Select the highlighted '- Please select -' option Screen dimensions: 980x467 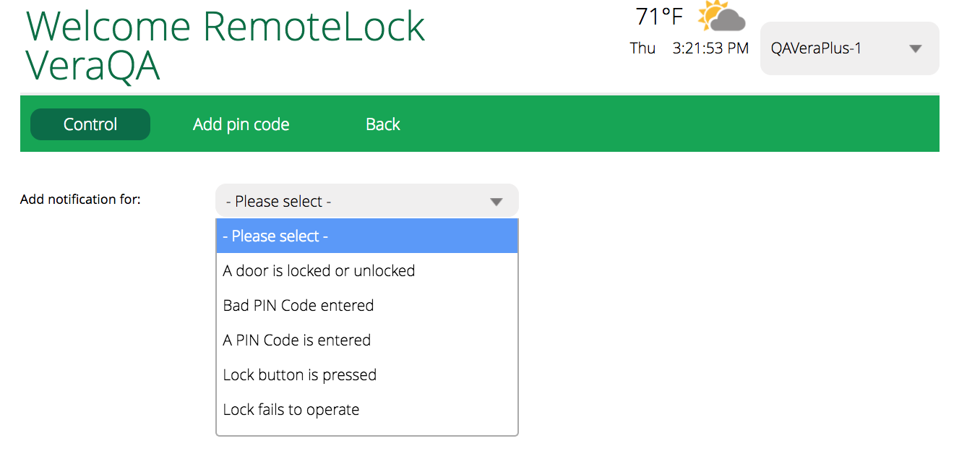pyautogui.click(x=366, y=236)
